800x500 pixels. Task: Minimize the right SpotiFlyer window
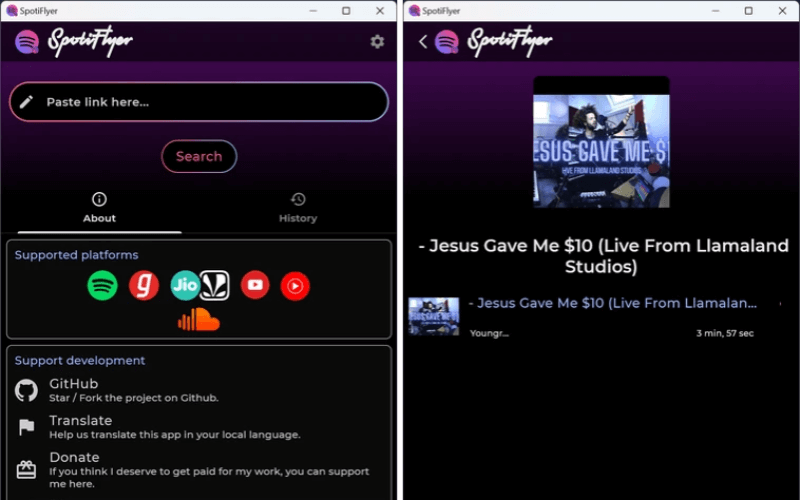click(x=715, y=11)
